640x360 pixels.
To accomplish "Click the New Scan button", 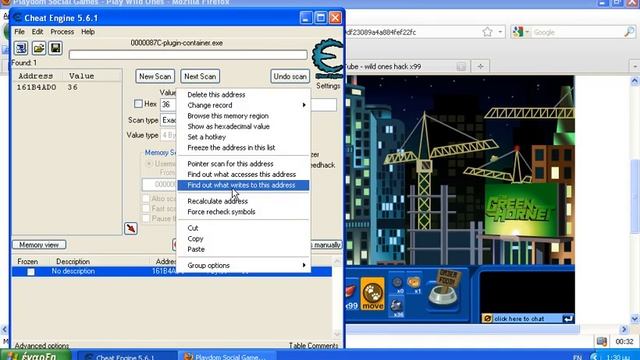I will point(155,76).
